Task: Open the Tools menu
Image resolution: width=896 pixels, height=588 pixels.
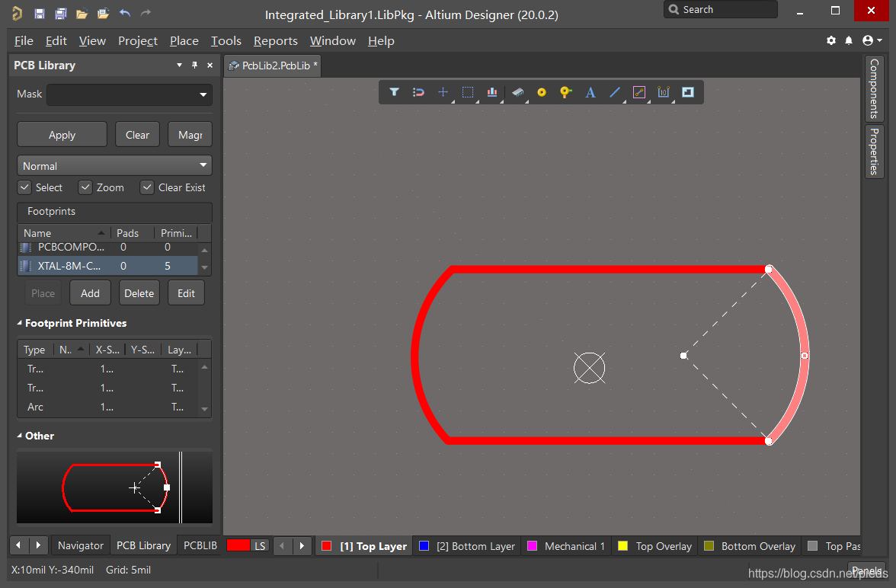Action: coord(226,40)
